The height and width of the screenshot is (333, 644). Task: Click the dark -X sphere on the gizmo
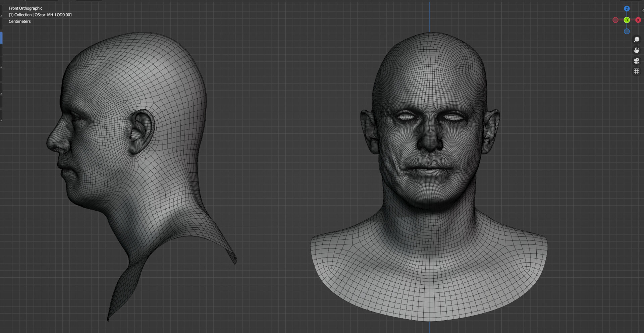click(x=615, y=20)
